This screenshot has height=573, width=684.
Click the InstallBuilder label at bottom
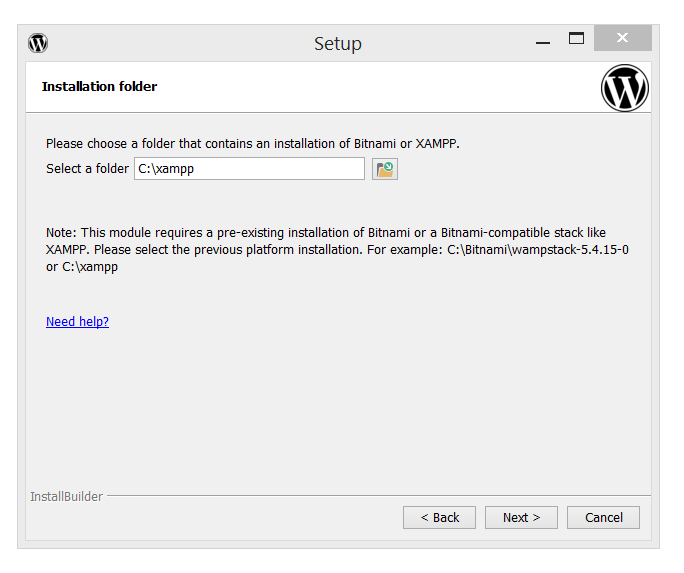[x=66, y=496]
